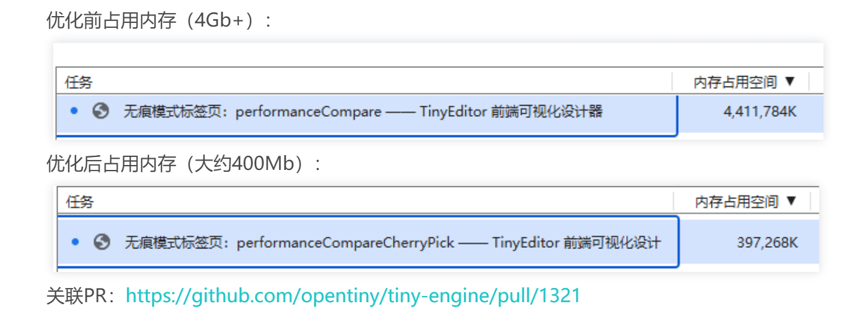Click the 优化后占用内存(大约400Mb) heading text

[184, 164]
